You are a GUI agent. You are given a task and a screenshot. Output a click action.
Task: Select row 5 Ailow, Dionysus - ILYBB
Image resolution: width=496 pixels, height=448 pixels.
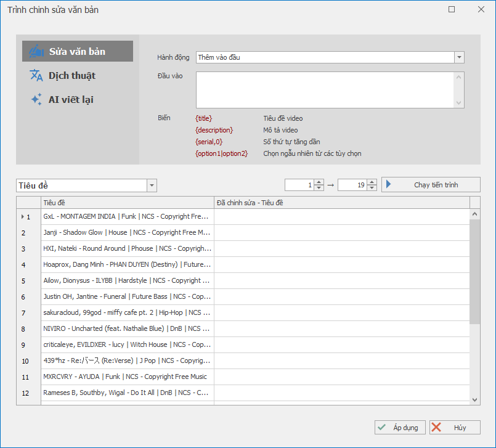tap(126, 281)
